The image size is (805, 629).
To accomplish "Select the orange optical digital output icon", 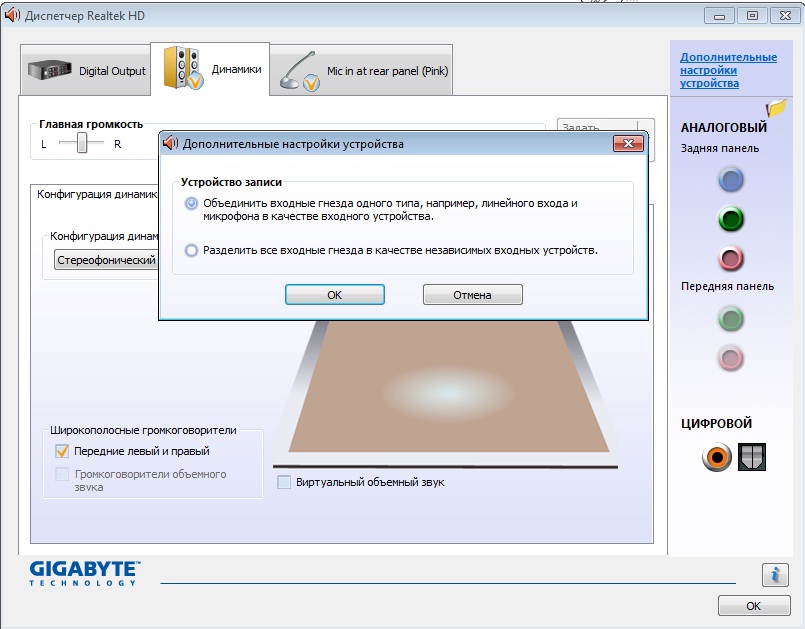I will 716,458.
